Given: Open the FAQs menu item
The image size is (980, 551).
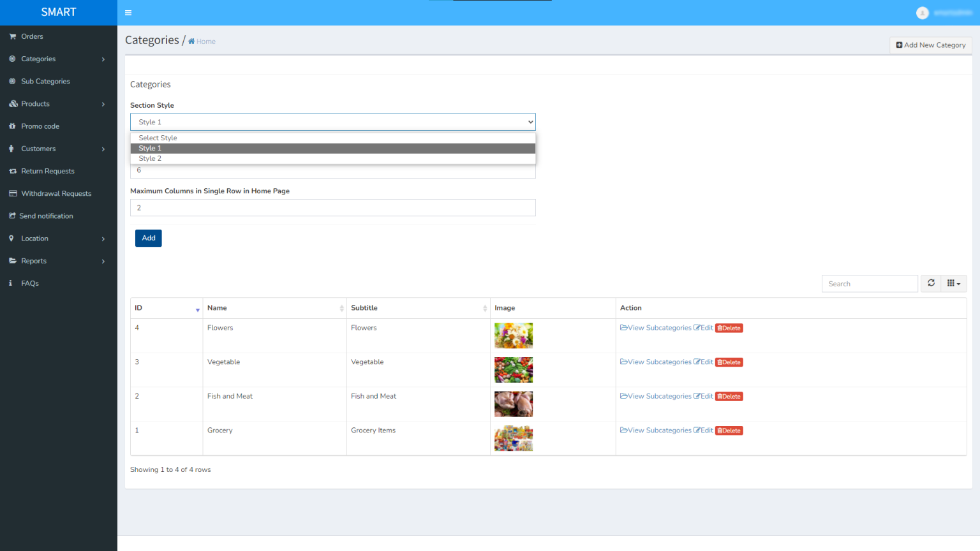Looking at the screenshot, I should (29, 283).
